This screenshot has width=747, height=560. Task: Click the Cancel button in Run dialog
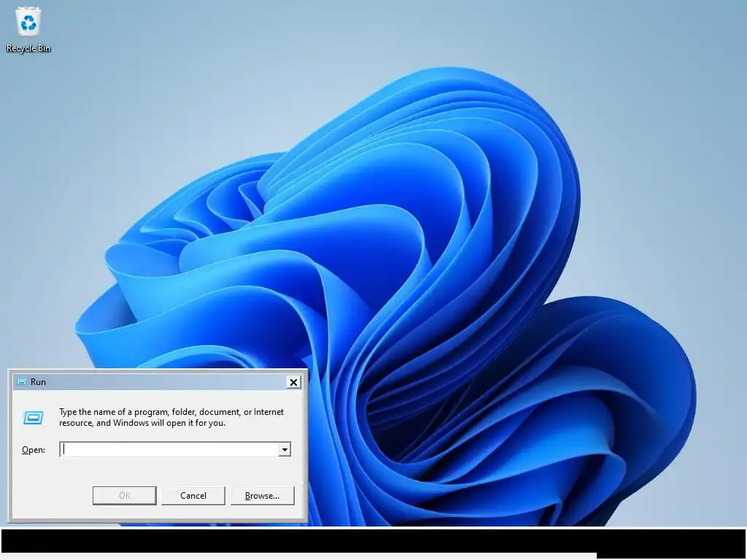(x=193, y=496)
